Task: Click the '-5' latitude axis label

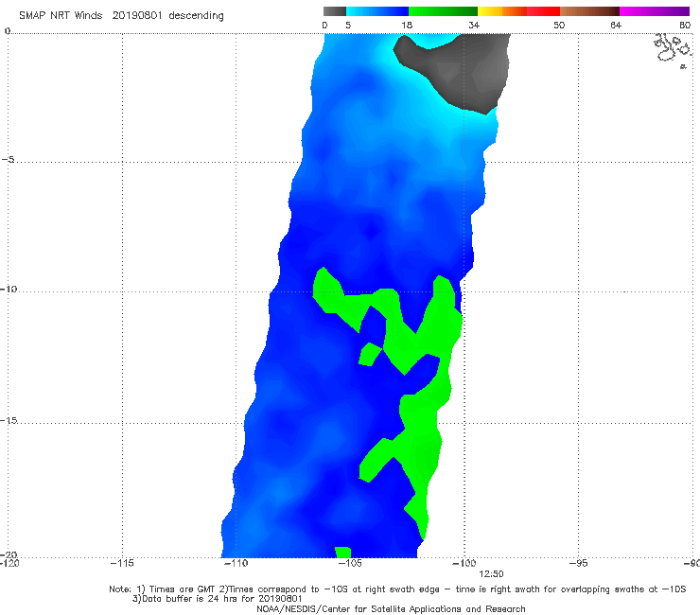Action: 9,160
